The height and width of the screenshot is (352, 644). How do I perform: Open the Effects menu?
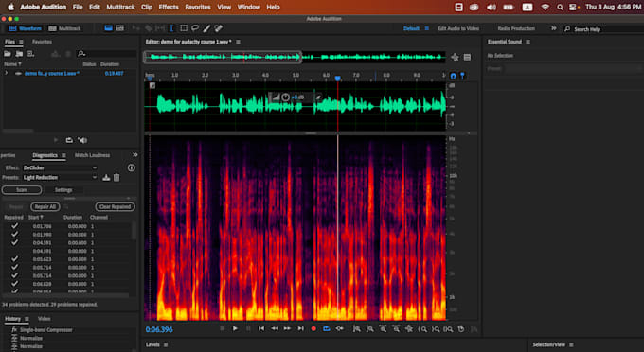tap(169, 7)
